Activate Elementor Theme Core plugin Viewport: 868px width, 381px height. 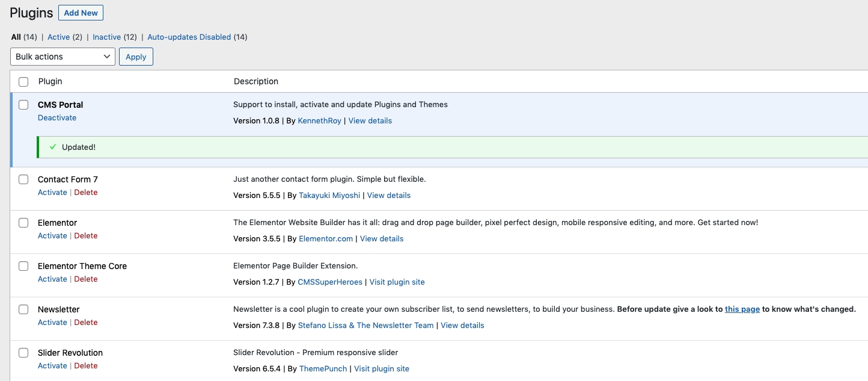pyautogui.click(x=52, y=279)
